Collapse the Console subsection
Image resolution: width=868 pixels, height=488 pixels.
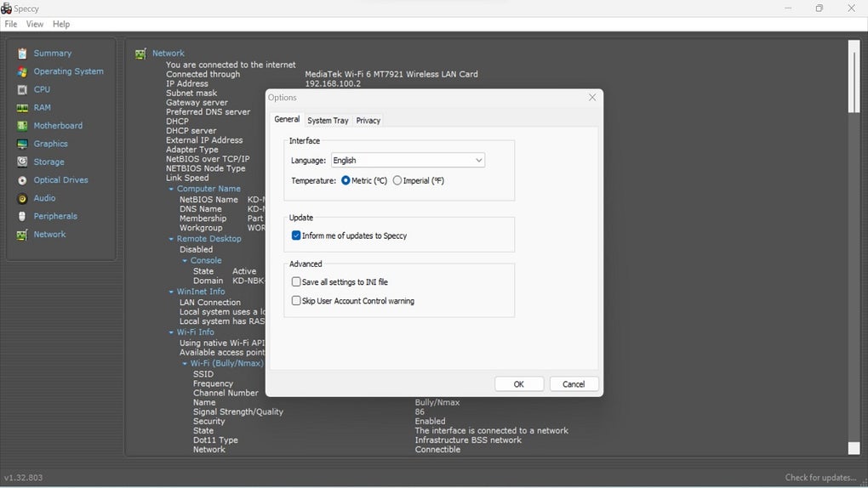(185, 261)
